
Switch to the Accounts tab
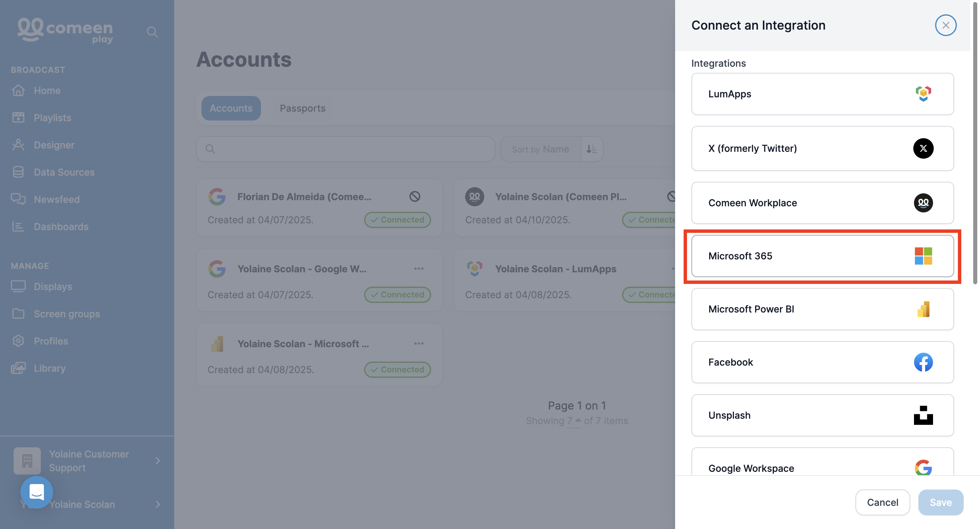tap(231, 108)
